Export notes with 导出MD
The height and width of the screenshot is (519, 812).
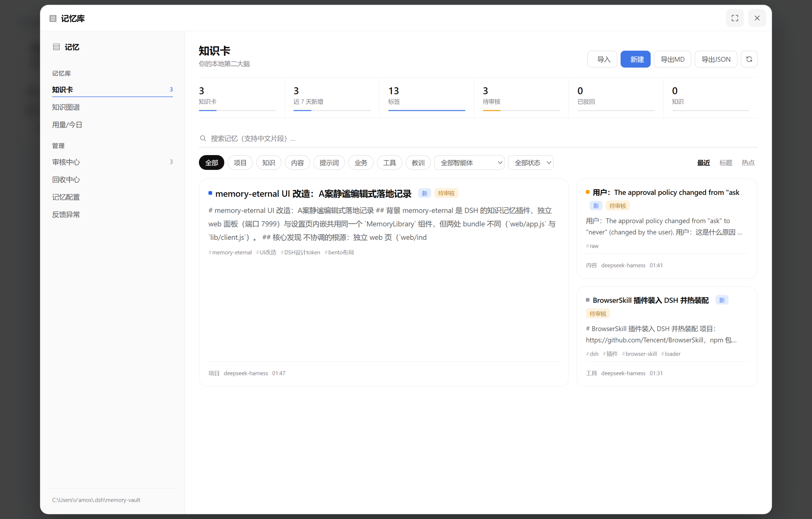pyautogui.click(x=672, y=59)
